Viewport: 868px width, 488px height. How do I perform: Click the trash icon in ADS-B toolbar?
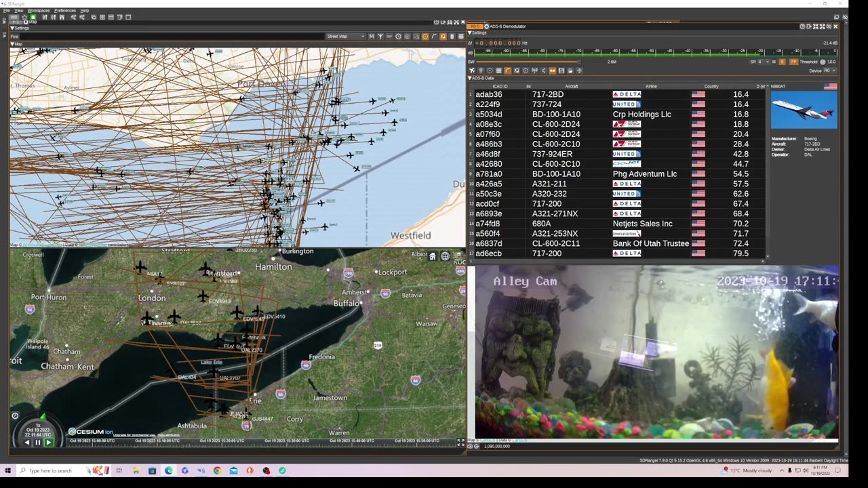(x=481, y=70)
